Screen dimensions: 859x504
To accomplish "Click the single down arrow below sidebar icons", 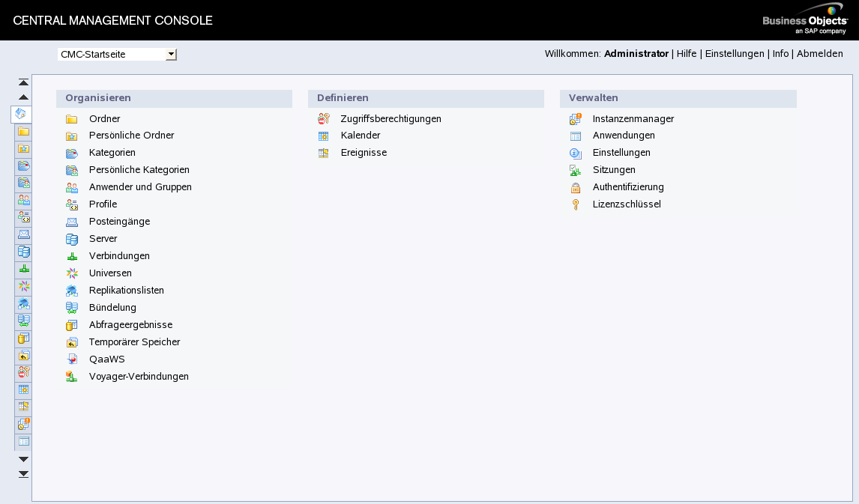I will [23, 459].
